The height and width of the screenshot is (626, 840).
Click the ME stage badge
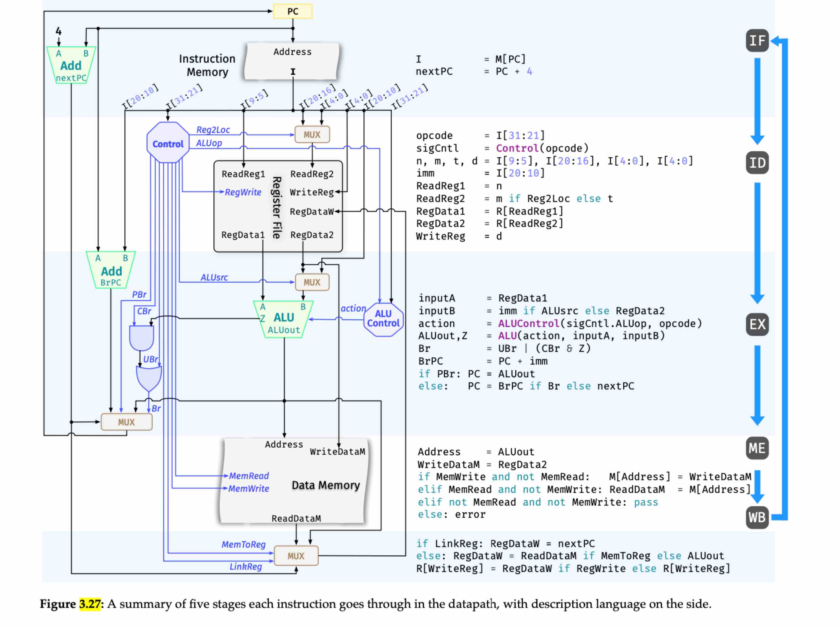(x=757, y=448)
